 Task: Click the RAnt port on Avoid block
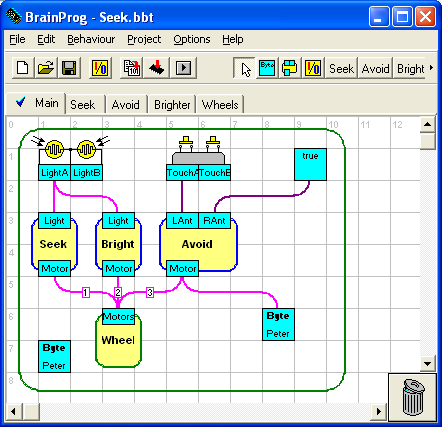(214, 221)
